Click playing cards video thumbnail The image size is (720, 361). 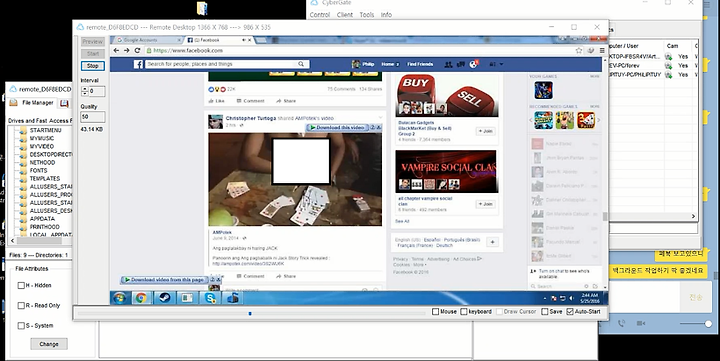pyautogui.click(x=295, y=179)
